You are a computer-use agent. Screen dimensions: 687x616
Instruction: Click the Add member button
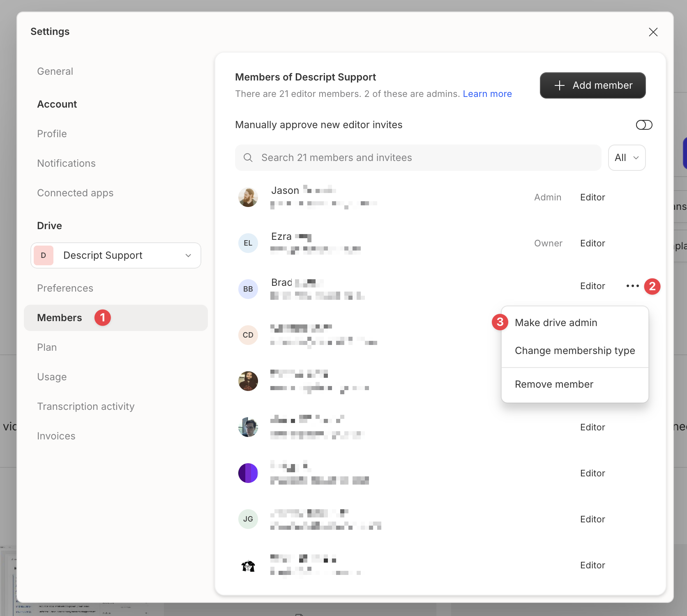coord(592,85)
